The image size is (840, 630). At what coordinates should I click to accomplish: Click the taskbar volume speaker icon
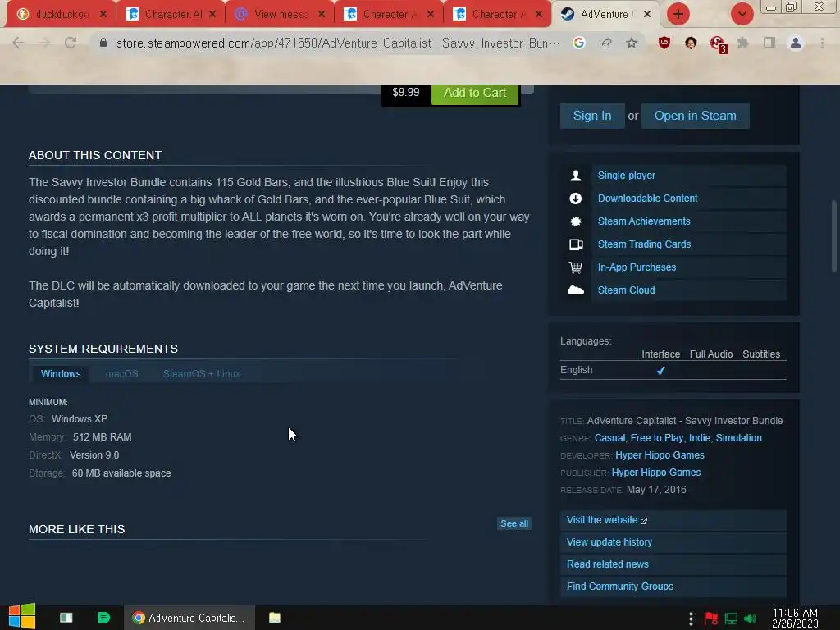750,619
